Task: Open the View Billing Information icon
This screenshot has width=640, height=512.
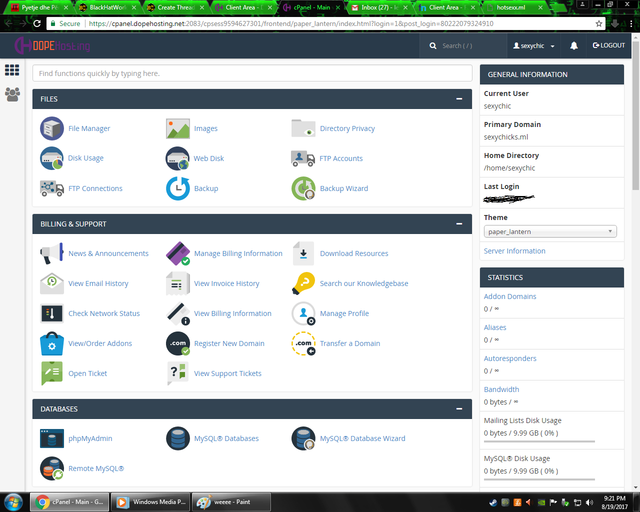Action: pos(178,313)
